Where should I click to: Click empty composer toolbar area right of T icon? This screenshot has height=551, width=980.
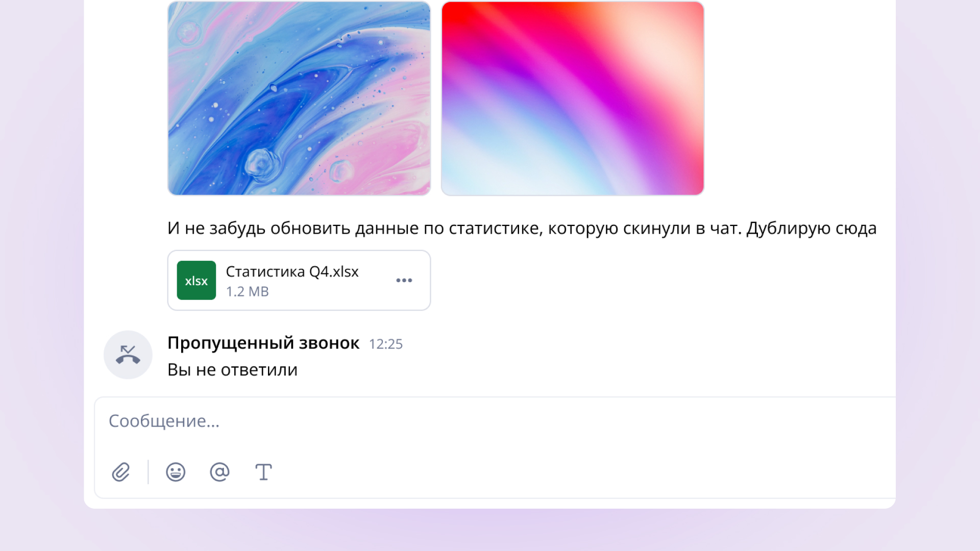pos(561,472)
